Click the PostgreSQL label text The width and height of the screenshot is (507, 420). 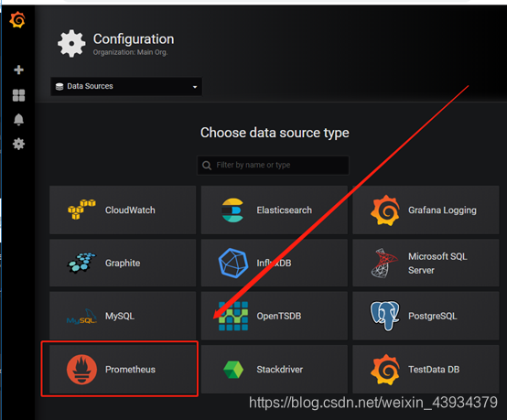(x=432, y=316)
